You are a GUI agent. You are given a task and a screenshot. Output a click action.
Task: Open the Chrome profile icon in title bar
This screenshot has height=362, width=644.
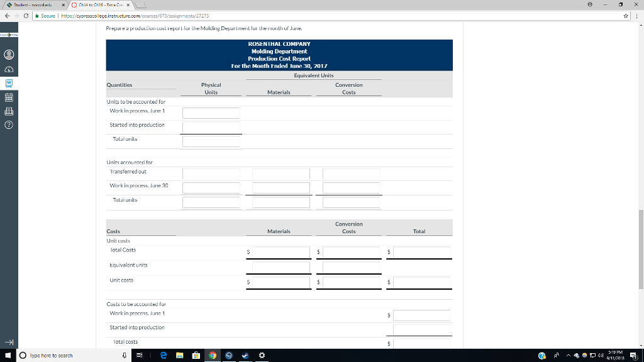click(x=590, y=4)
